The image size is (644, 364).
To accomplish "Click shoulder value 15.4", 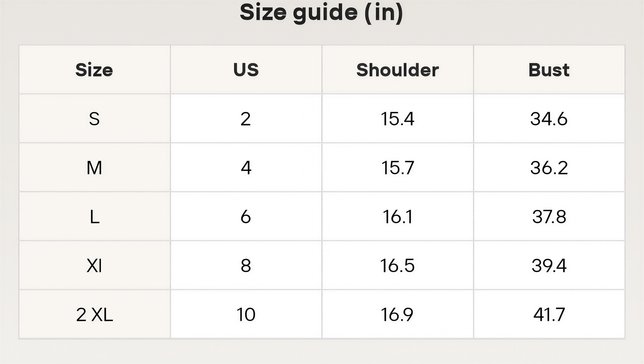I will tap(397, 119).
